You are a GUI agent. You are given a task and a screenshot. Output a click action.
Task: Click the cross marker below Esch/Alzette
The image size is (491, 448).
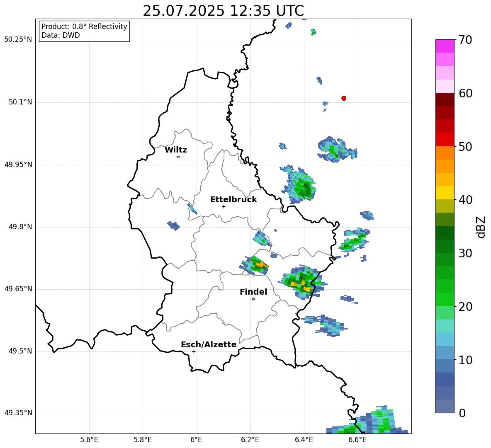194,351
